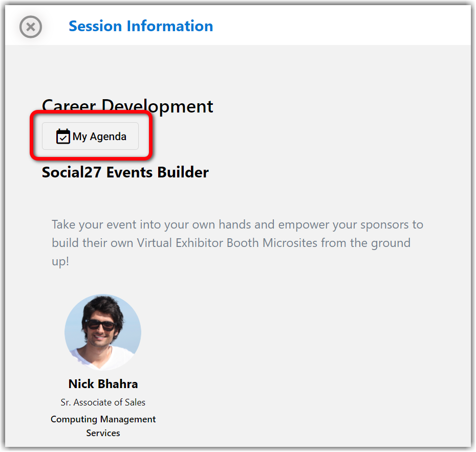The height and width of the screenshot is (452, 476).
Task: Open Nick Bhahra's profile photo
Action: [103, 332]
